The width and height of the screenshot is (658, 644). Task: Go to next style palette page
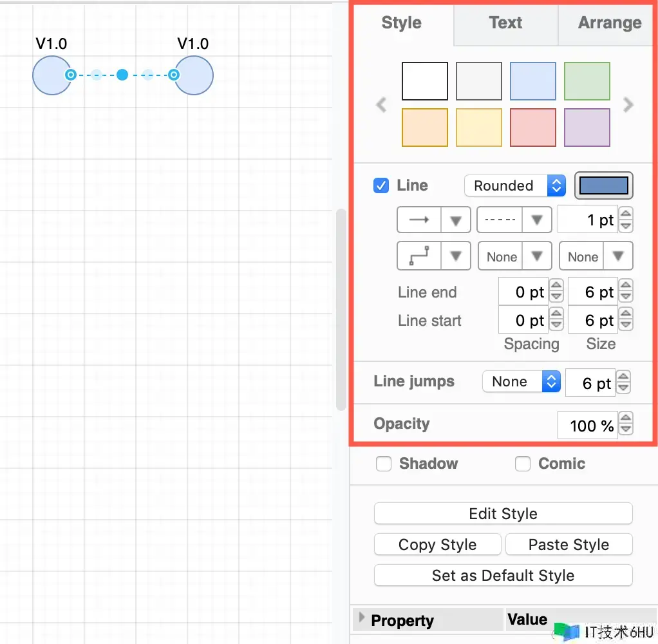[628, 104]
